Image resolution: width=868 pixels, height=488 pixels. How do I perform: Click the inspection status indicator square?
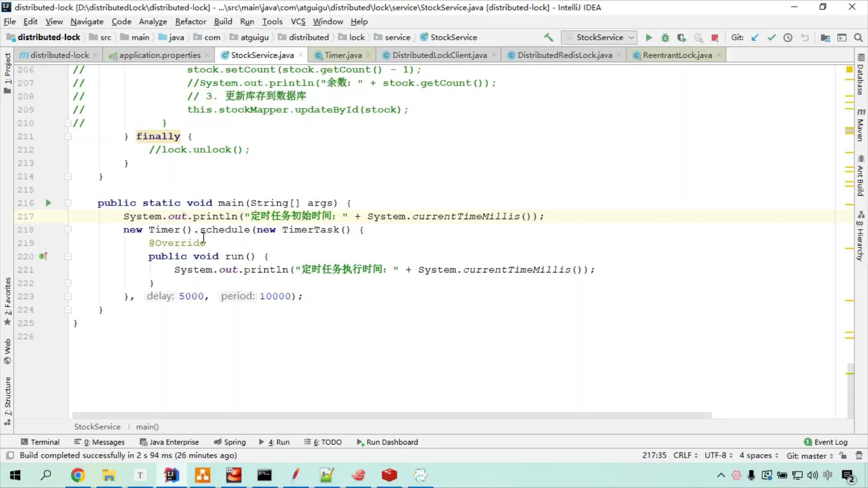tap(849, 69)
